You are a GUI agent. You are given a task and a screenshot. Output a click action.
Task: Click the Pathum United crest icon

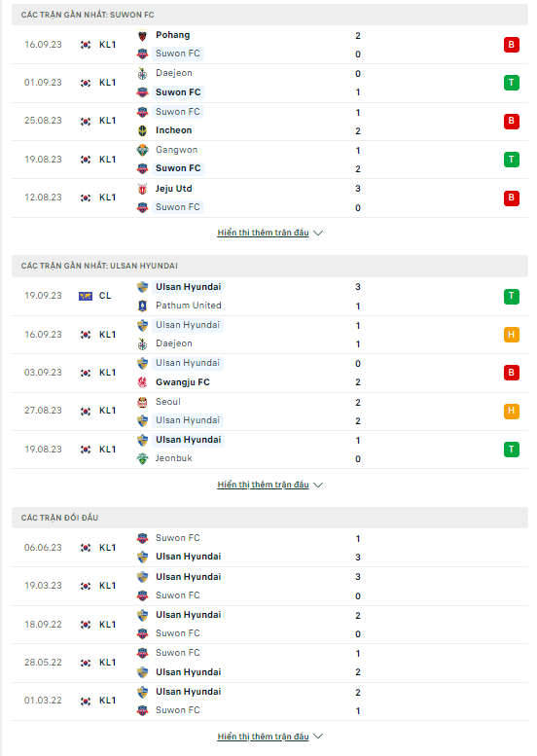point(142,306)
